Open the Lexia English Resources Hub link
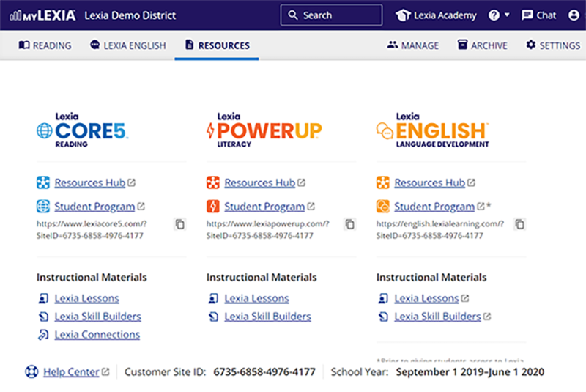 (x=429, y=182)
